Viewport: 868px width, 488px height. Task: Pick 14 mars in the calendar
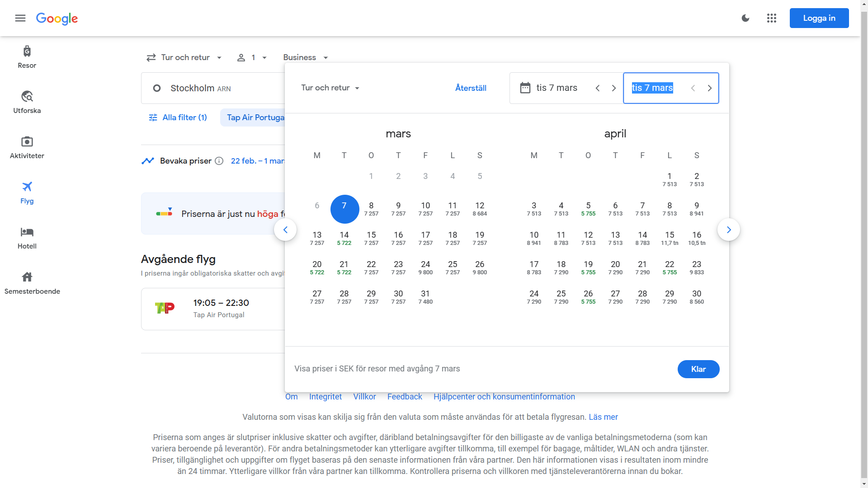tap(344, 238)
